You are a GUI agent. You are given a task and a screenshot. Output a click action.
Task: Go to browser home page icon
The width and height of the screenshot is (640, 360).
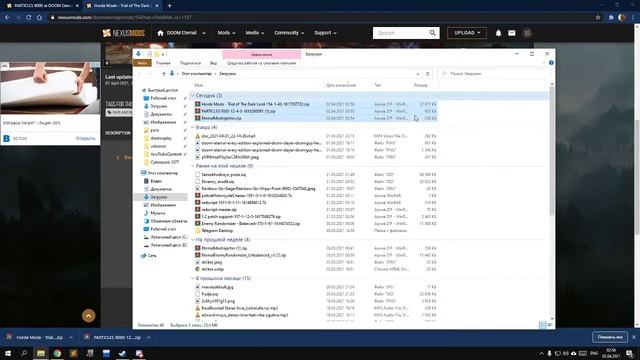click(39, 18)
